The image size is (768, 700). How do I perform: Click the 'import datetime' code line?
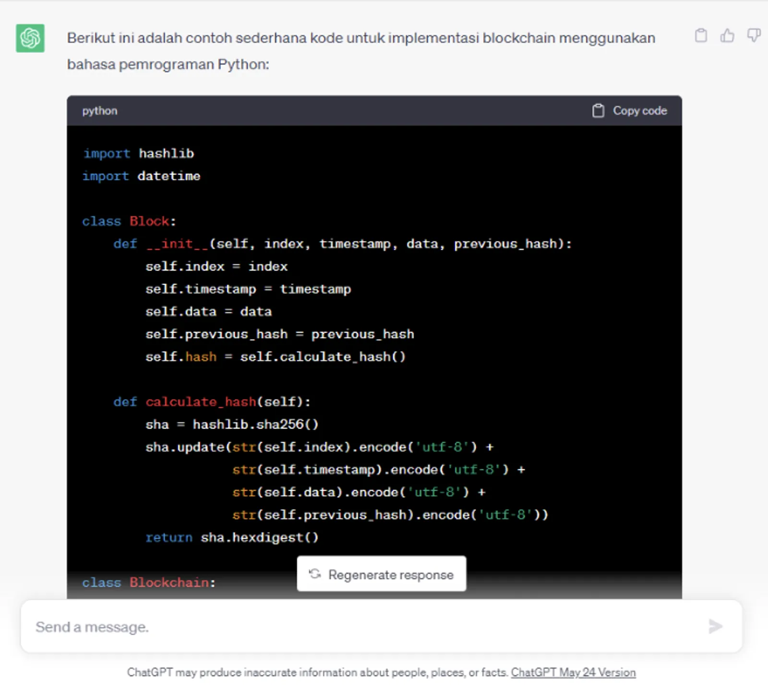141,176
